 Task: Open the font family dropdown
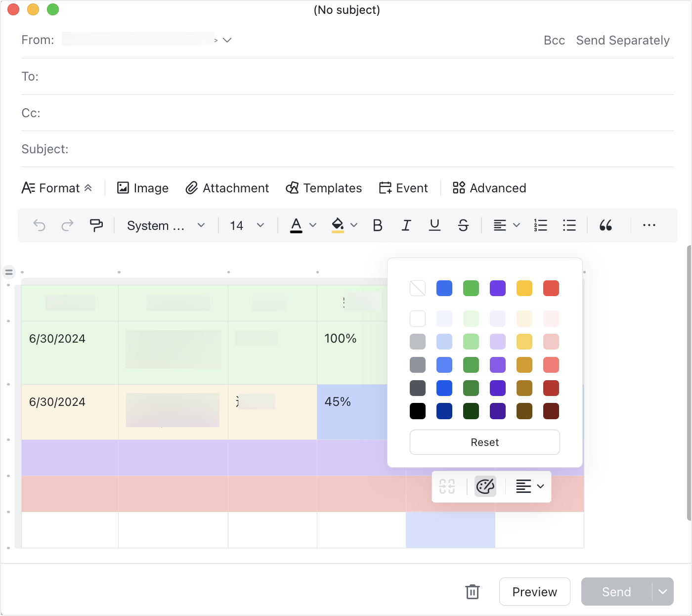(x=166, y=225)
